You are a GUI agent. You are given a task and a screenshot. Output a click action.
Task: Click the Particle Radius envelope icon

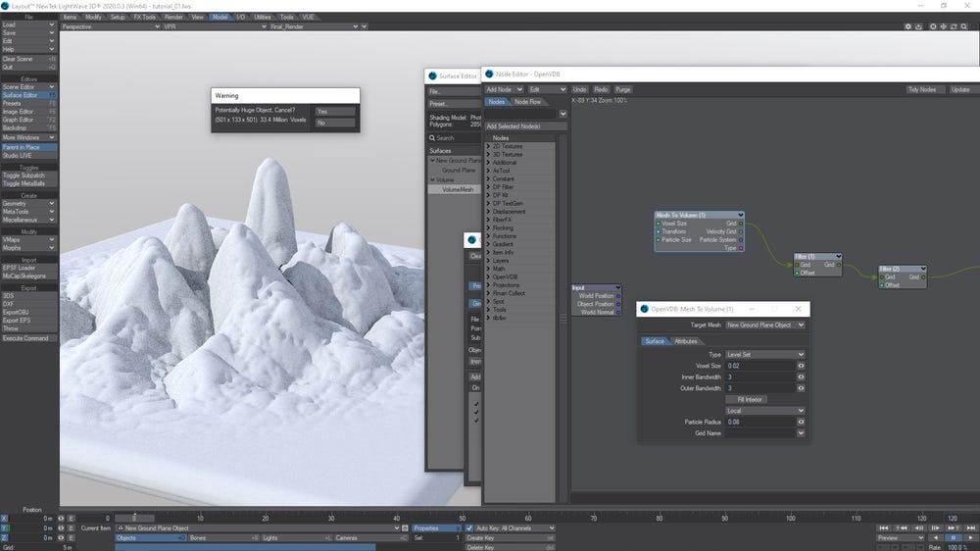pyautogui.click(x=801, y=423)
